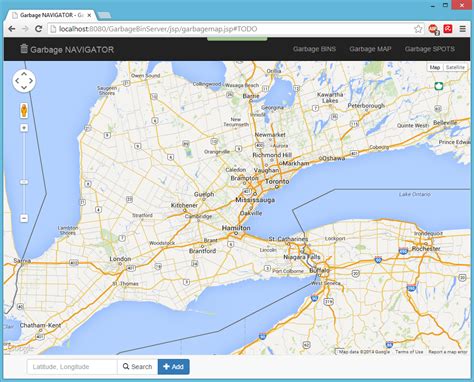Go to the Garbage MAP page
The image size is (474, 382).
[x=370, y=49]
